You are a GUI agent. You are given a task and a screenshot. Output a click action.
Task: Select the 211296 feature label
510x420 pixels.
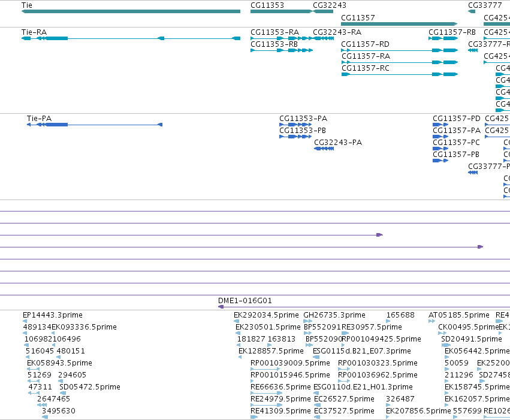click(x=459, y=375)
